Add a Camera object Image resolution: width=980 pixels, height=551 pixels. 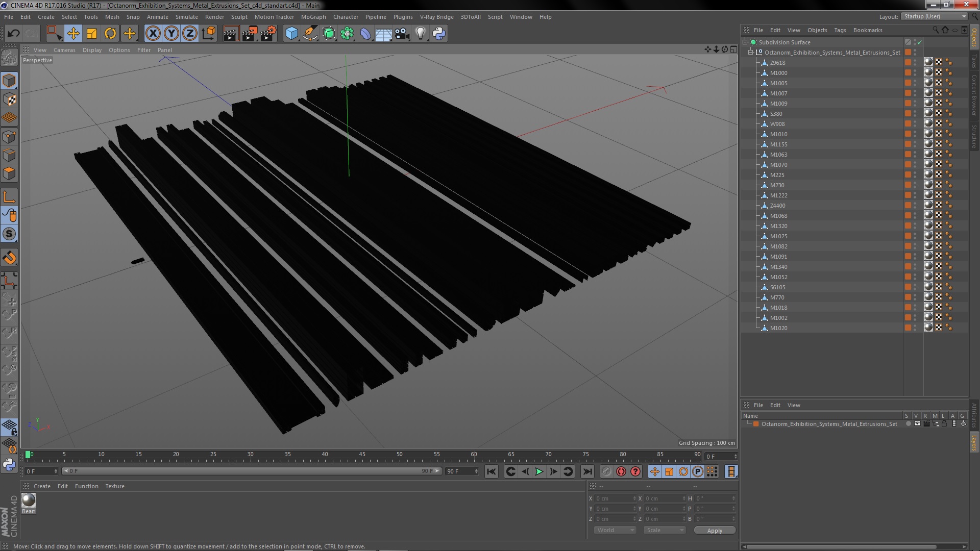pyautogui.click(x=402, y=34)
